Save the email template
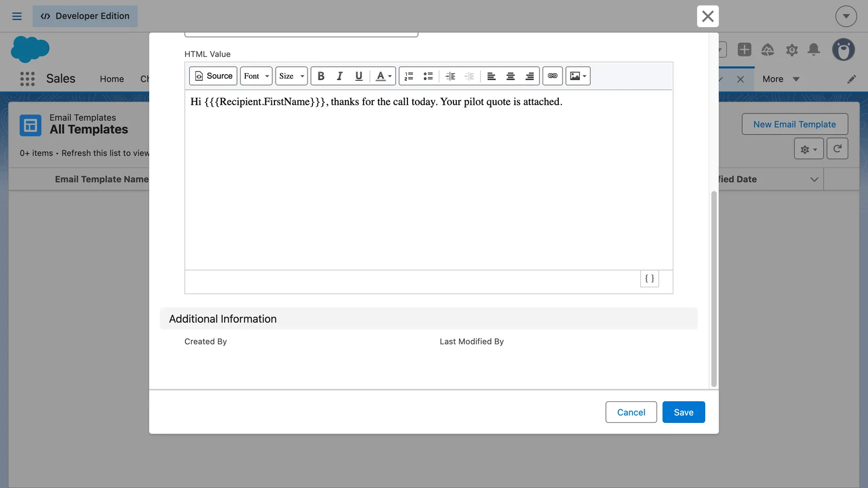The width and height of the screenshot is (868, 488). pyautogui.click(x=684, y=412)
